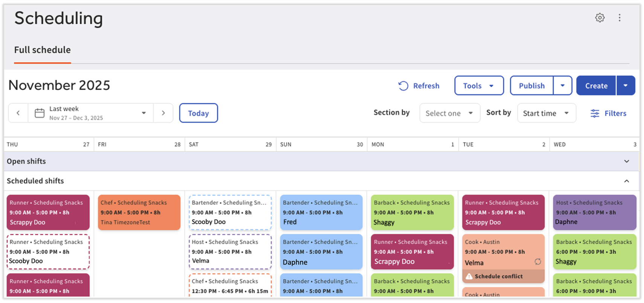Click the Schedule conflict warning icon
The height and width of the screenshot is (303, 644).
tap(469, 277)
